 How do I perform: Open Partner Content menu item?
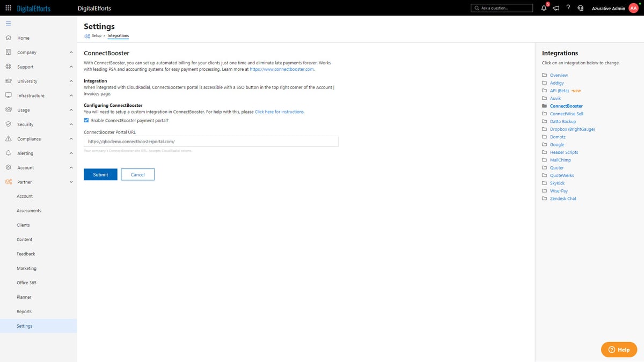(25, 240)
